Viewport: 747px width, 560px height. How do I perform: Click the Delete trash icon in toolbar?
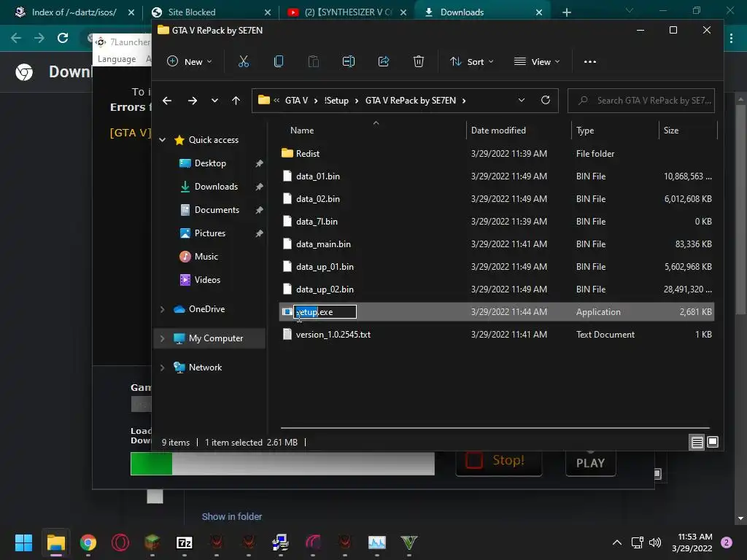(418, 61)
